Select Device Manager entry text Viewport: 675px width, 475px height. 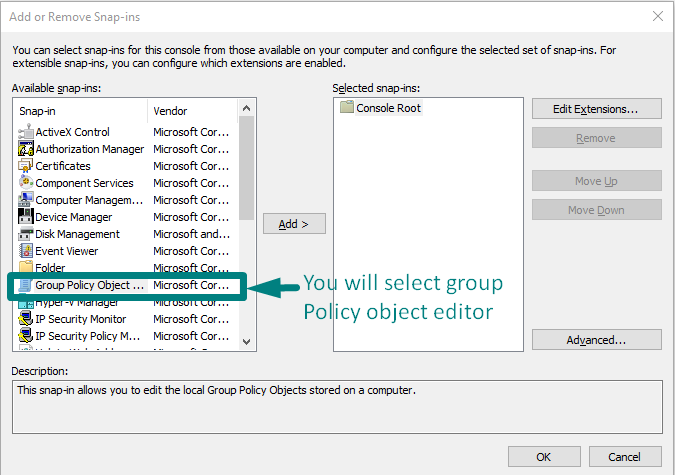point(74,217)
